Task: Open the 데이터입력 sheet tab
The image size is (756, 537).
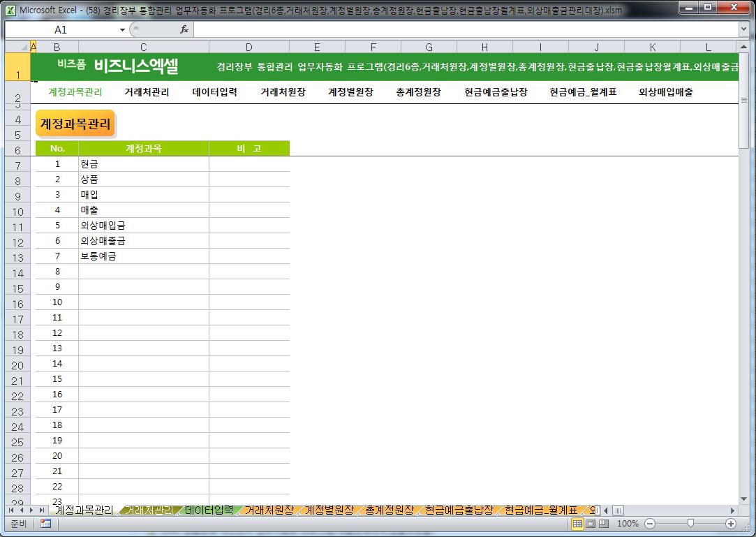Action: 209,510
